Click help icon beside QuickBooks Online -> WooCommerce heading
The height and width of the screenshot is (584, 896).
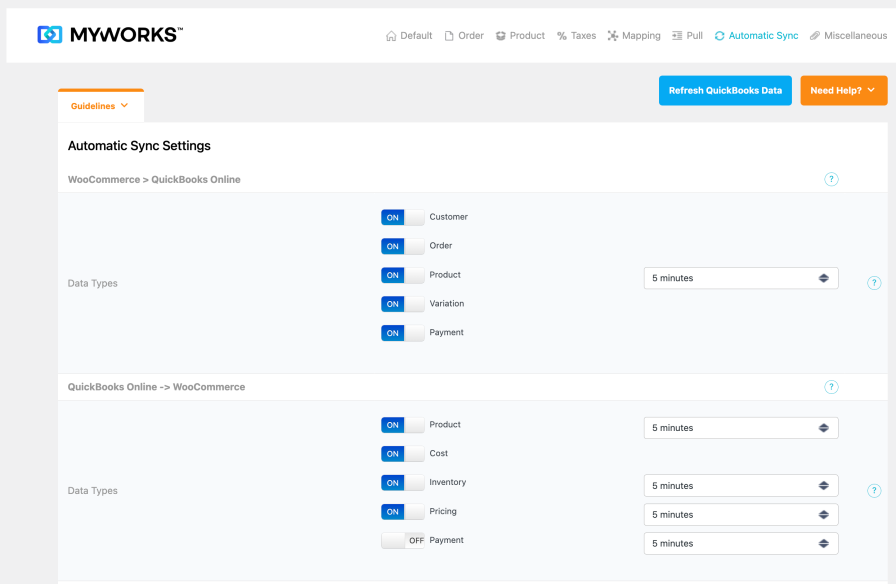pyautogui.click(x=831, y=387)
